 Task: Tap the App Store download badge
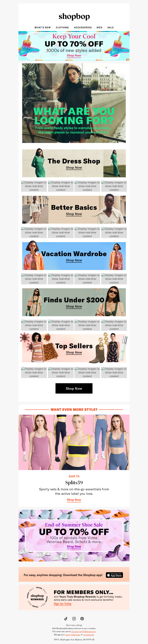click(x=114, y=575)
